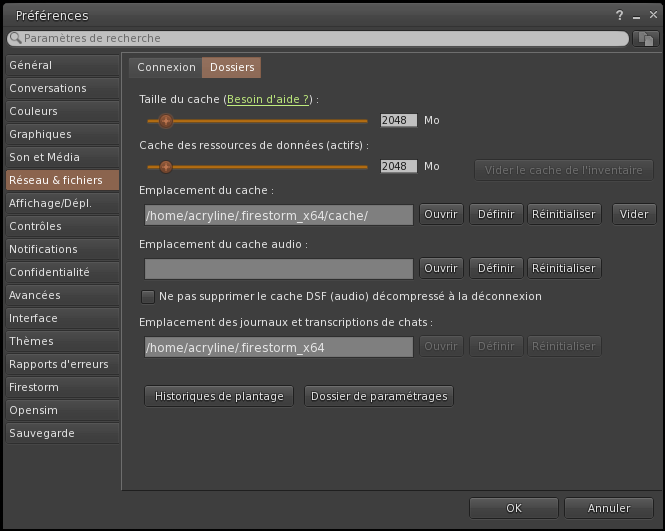Confirm the settings with OK

coord(513,508)
